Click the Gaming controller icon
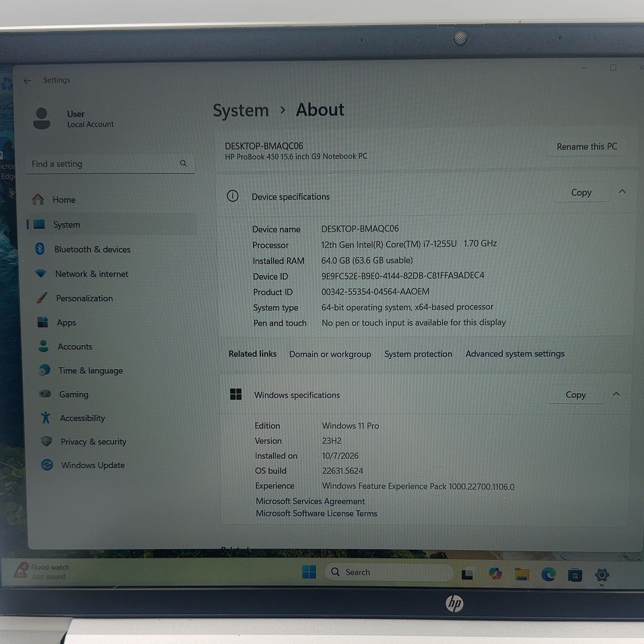The image size is (644, 644). (x=45, y=394)
